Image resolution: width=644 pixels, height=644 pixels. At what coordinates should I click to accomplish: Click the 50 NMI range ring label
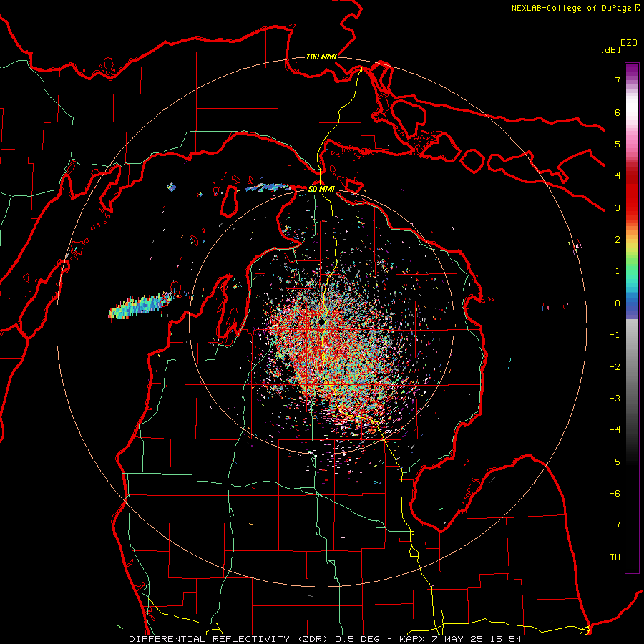tap(321, 189)
